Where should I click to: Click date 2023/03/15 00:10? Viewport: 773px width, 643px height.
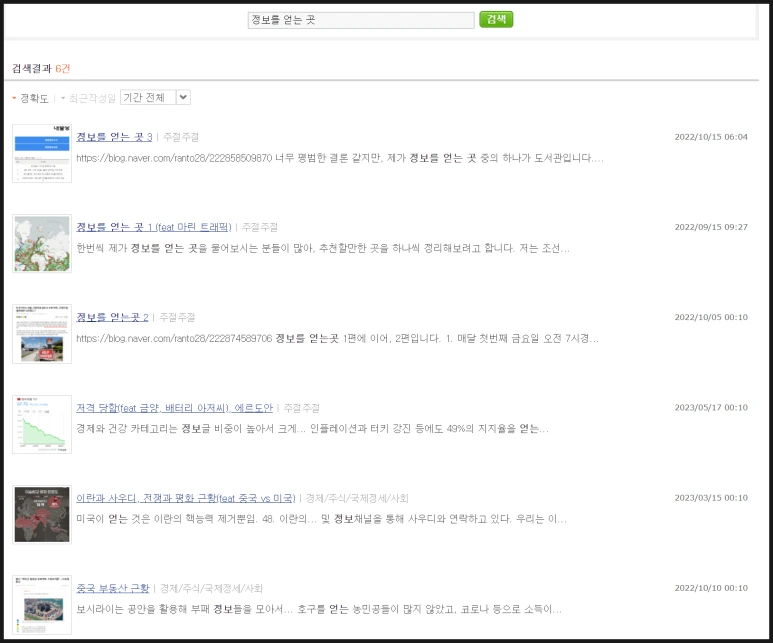pyautogui.click(x=711, y=498)
